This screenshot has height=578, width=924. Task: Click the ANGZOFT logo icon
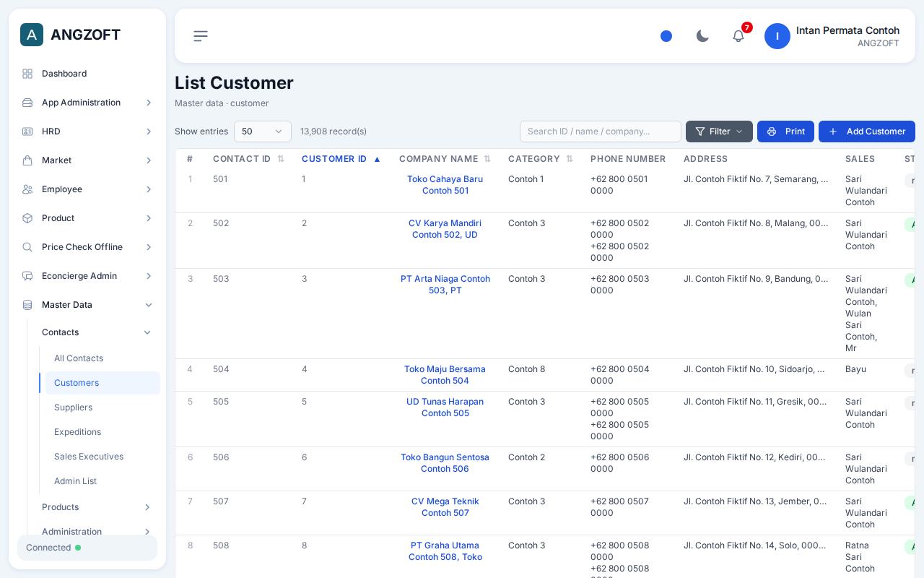click(x=32, y=35)
